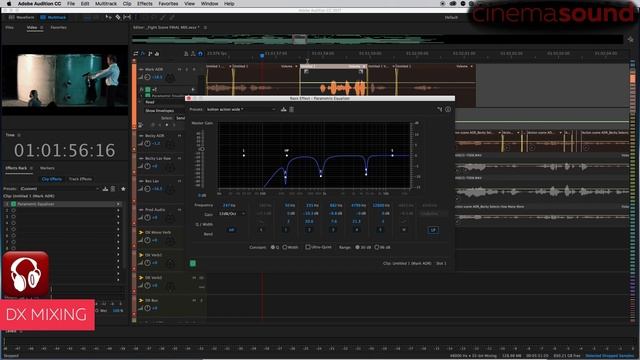This screenshot has width=640, height=360.
Task: Select the 30 dB range radio button
Action: pos(358,247)
